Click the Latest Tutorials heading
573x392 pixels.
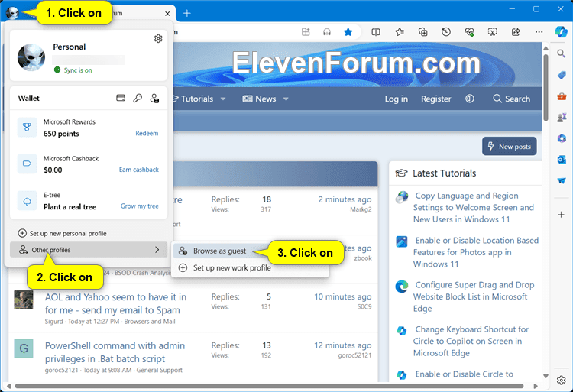(x=444, y=173)
